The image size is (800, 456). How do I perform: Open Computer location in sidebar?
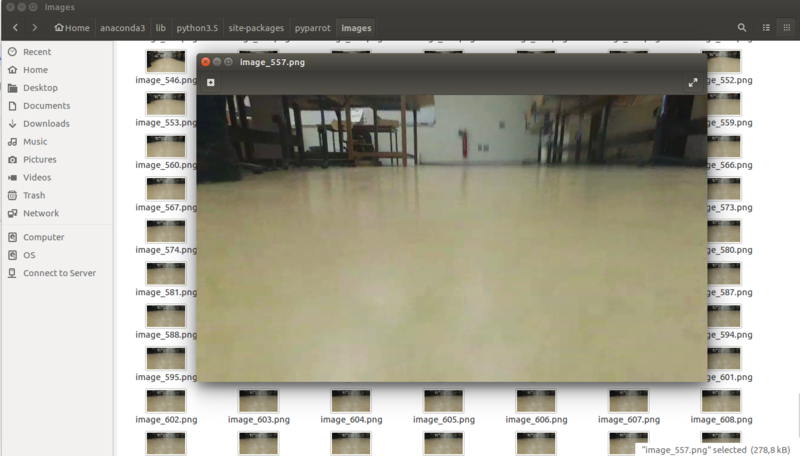pos(43,237)
